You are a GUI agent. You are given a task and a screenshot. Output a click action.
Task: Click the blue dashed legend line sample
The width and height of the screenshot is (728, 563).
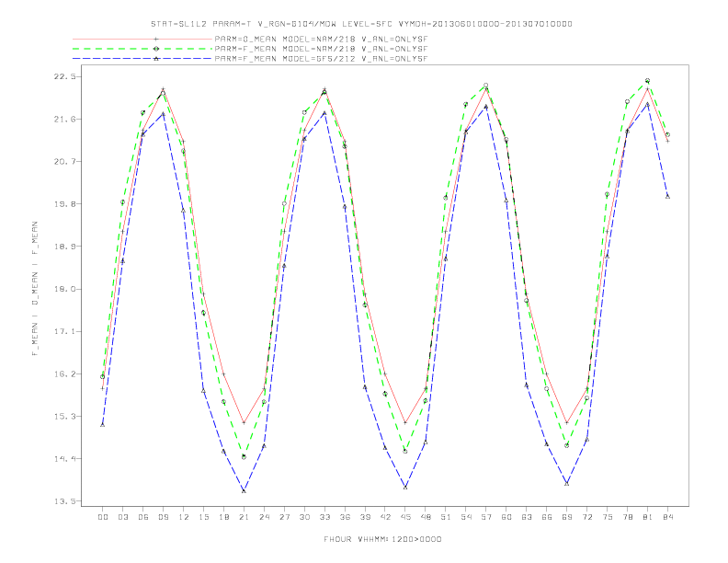pos(142,59)
